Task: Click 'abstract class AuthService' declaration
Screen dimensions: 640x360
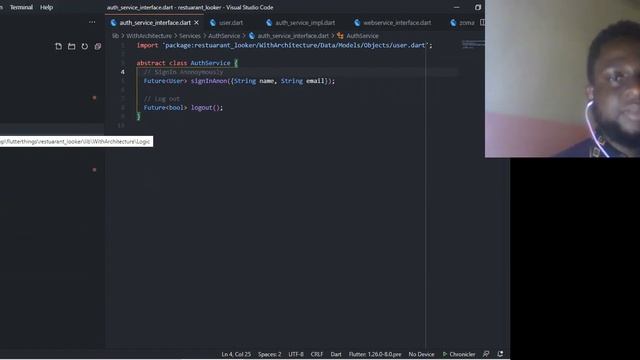Action: point(183,63)
